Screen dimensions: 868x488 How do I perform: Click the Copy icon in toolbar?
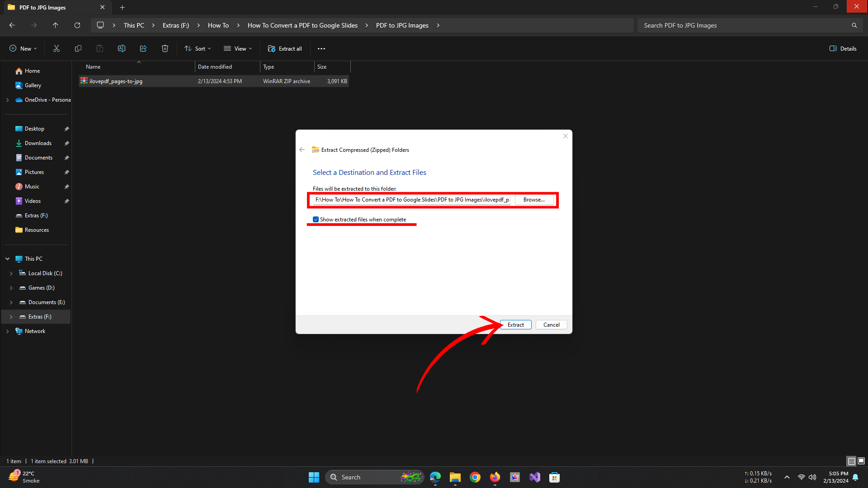[x=78, y=49]
